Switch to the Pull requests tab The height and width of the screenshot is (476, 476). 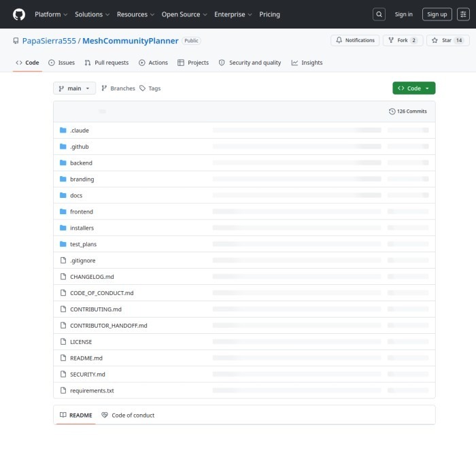(107, 63)
